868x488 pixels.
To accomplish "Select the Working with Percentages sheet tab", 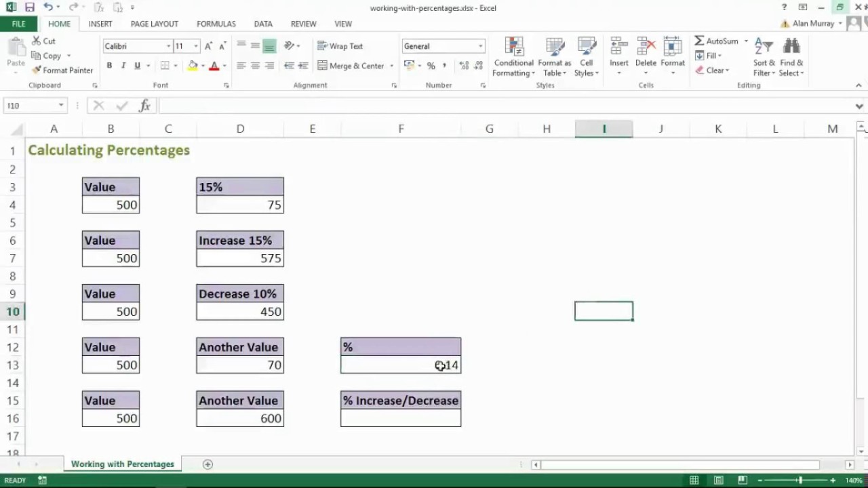I will [123, 464].
